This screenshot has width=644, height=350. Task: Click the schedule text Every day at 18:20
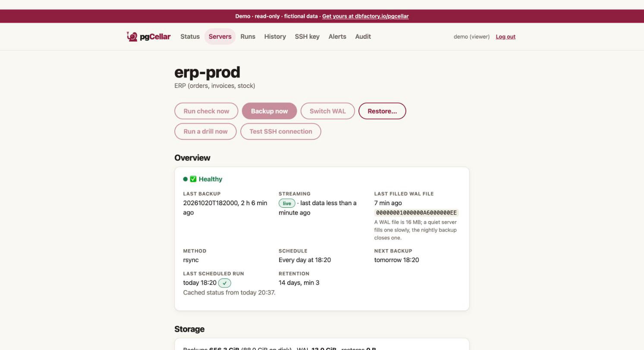pos(305,260)
